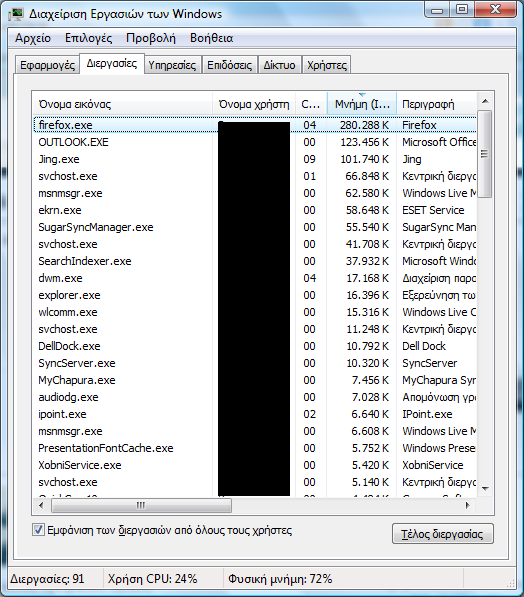Open the Δίκτυο tab
Image resolution: width=524 pixels, height=597 pixels.
point(280,65)
